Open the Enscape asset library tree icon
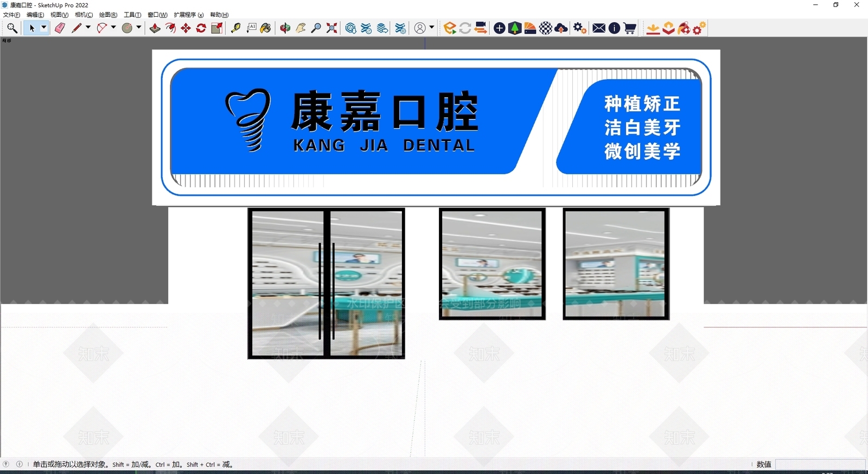The width and height of the screenshot is (868, 474). coord(515,28)
